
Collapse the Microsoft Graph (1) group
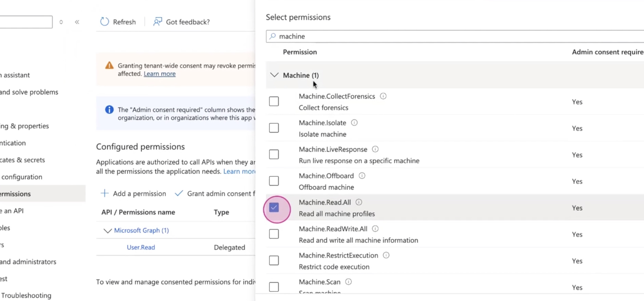click(108, 231)
